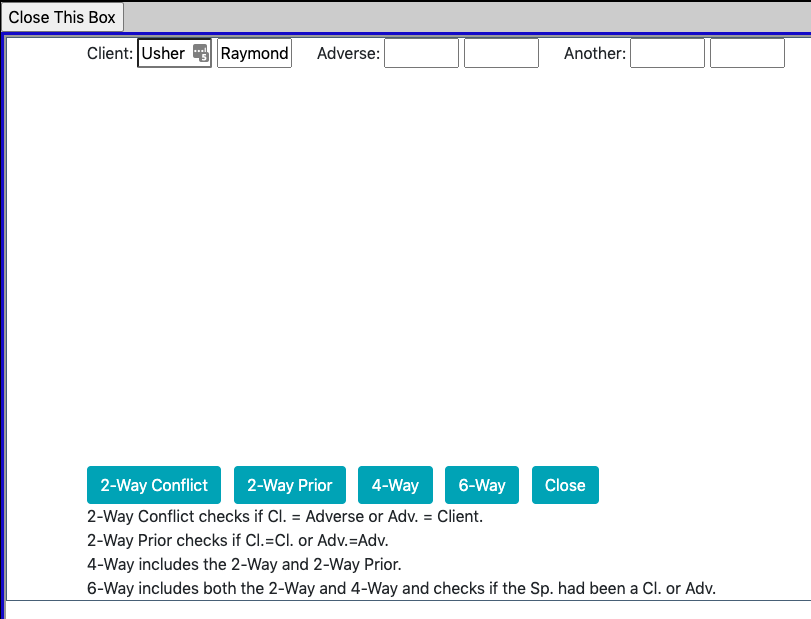Click the 4-Way description text
Screen dimensions: 811x619
click(244, 565)
